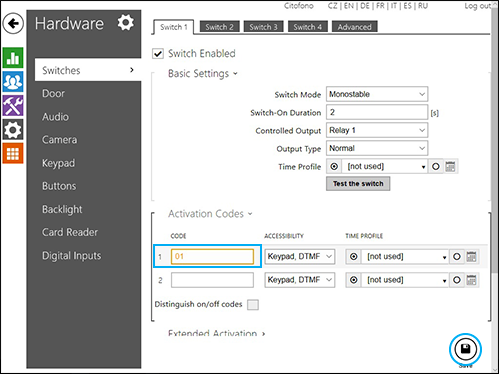
Task: Open time profile dropdown for code 2
Action: (x=405, y=280)
